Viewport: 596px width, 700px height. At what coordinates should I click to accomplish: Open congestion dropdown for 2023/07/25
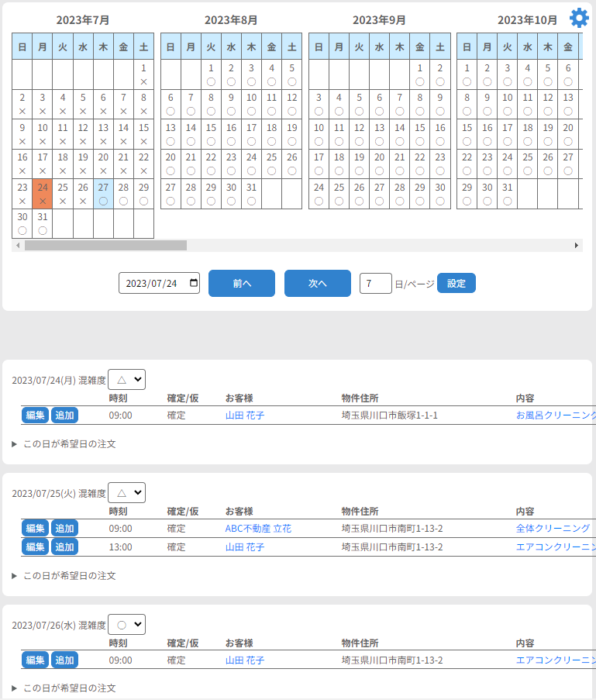(126, 493)
